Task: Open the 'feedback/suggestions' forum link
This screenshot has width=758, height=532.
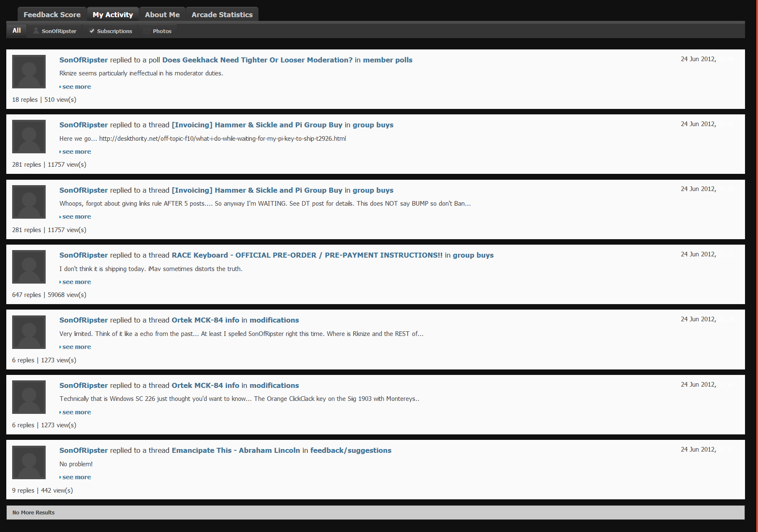Action: click(351, 450)
